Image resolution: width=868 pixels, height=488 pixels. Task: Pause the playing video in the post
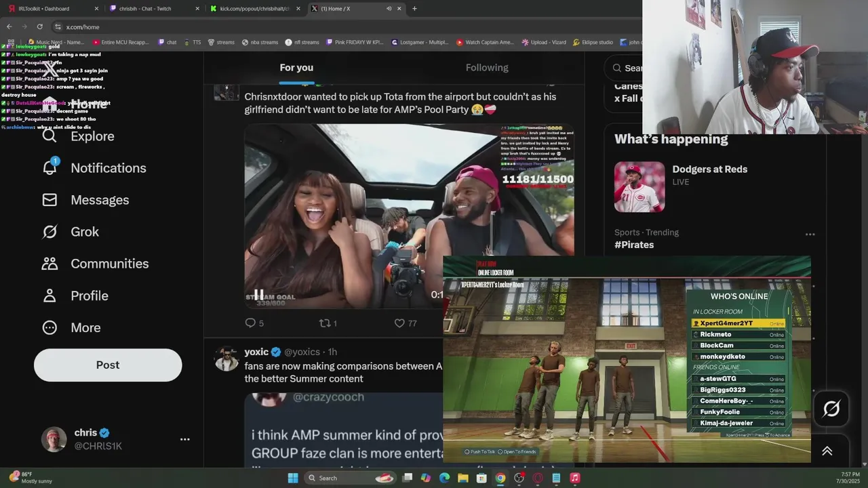pos(258,294)
